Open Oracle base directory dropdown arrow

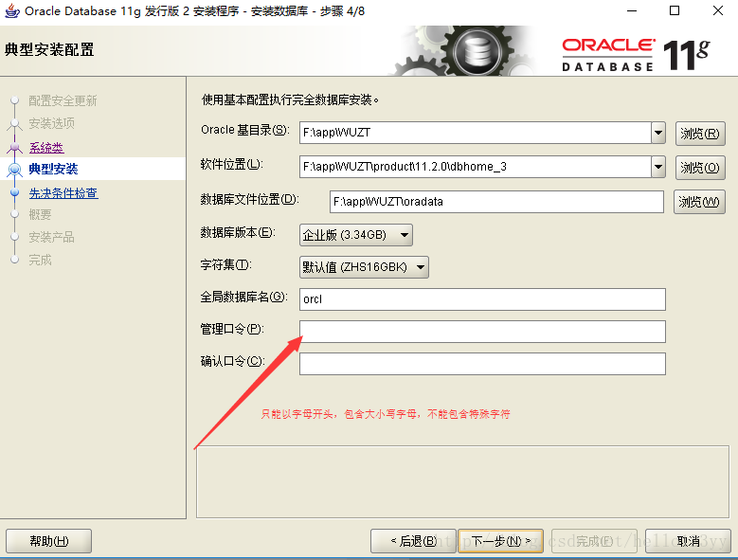click(658, 133)
